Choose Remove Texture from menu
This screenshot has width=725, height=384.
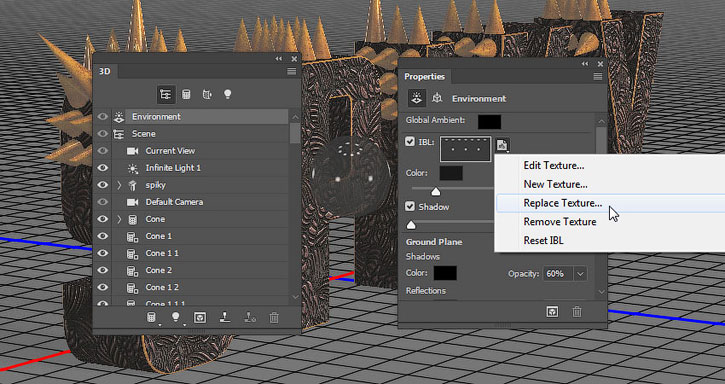coord(559,222)
